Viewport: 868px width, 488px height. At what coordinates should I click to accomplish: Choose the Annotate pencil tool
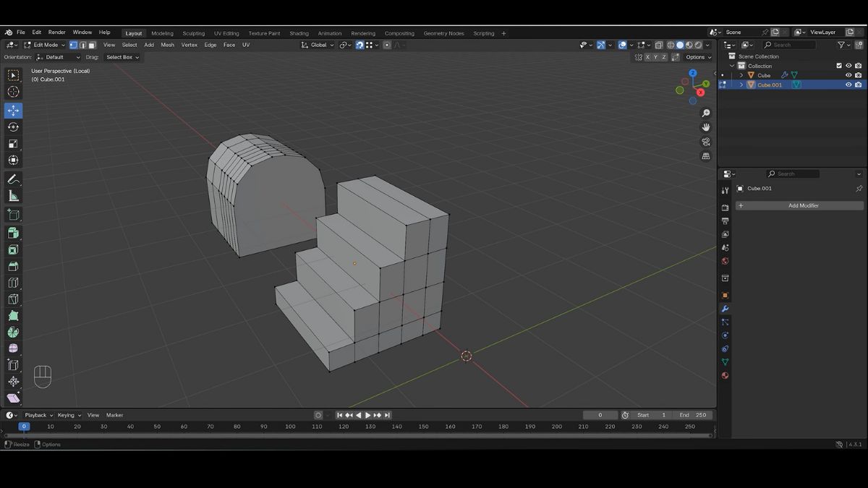[13, 179]
